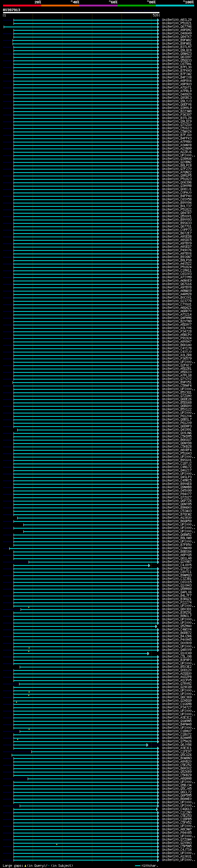197x868 pixels.
Task: Select the UniRef100_C5IWU3 label
Action: pos(177,511)
